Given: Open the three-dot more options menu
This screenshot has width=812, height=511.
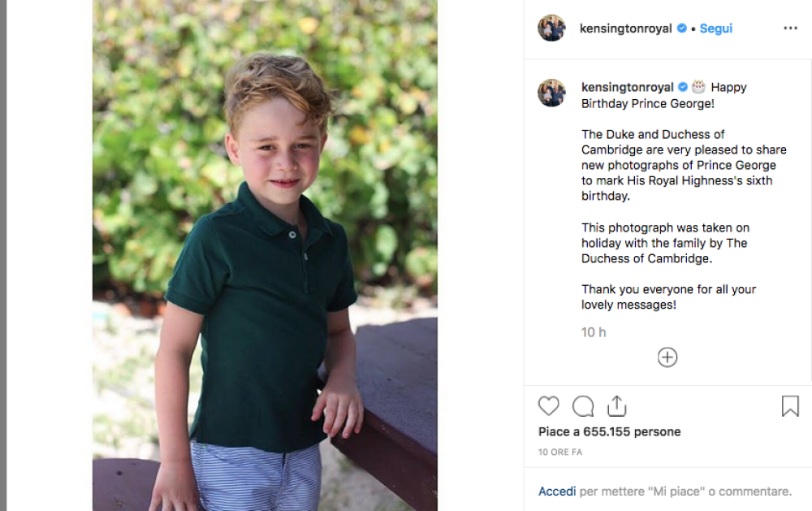Looking at the screenshot, I should click(x=790, y=28).
